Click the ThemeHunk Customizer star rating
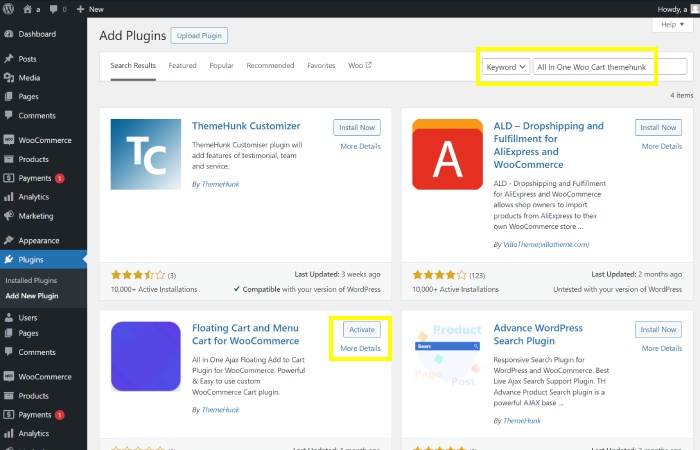Image resolution: width=700 pixels, height=450 pixels. tap(138, 275)
